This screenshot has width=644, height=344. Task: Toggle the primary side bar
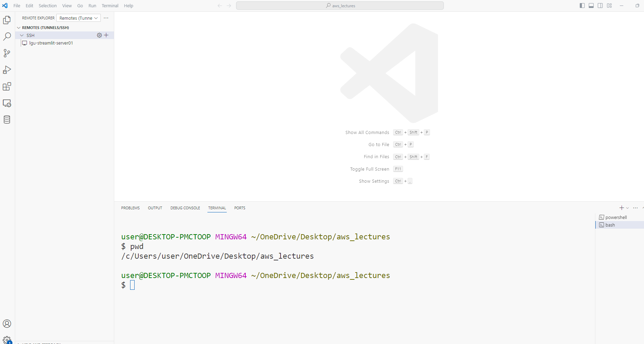tap(582, 6)
